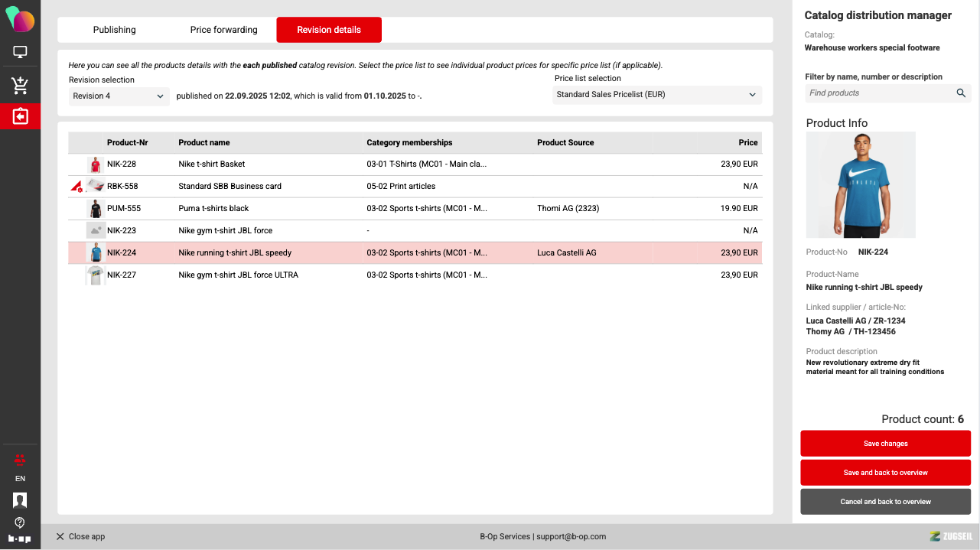
Task: Switch to the Price forwarding tab
Action: click(x=223, y=30)
